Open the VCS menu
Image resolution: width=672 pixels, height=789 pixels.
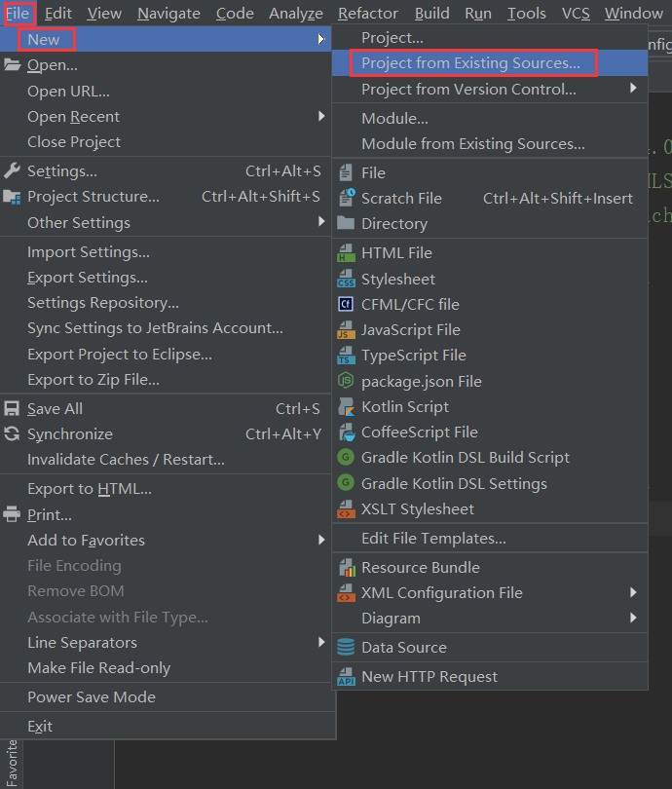(576, 13)
